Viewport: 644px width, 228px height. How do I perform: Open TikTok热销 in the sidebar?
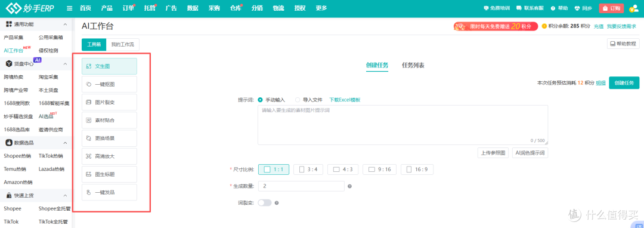click(51, 156)
